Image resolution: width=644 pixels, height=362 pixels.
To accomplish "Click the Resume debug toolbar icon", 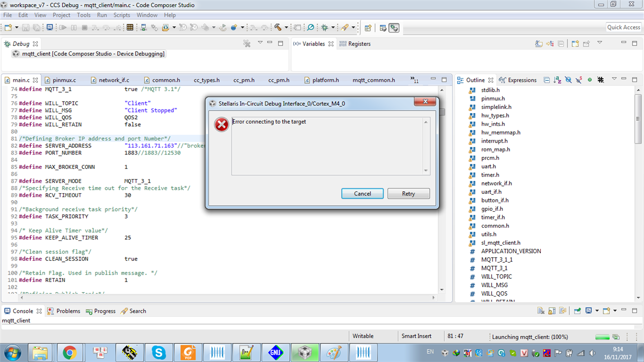I will tap(63, 27).
